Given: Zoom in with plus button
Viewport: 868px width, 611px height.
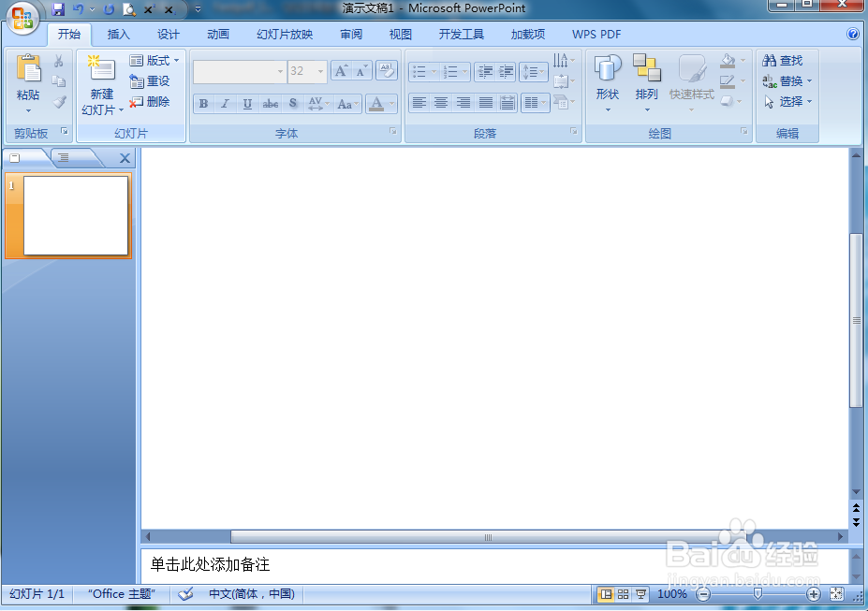Looking at the screenshot, I should pos(813,594).
